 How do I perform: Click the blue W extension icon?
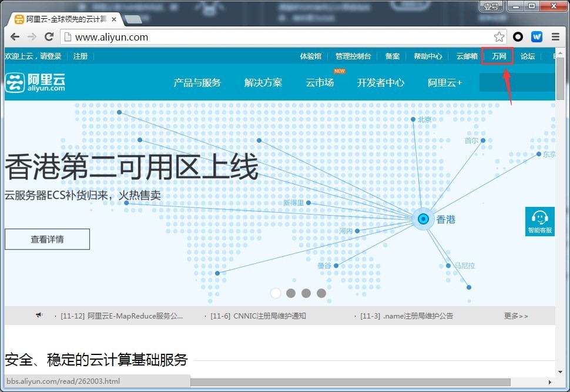tap(537, 36)
